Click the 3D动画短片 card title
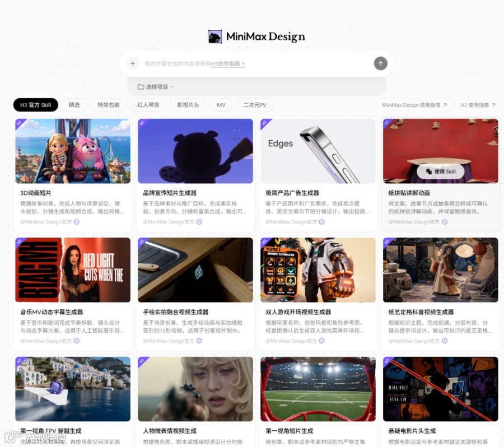 click(36, 193)
